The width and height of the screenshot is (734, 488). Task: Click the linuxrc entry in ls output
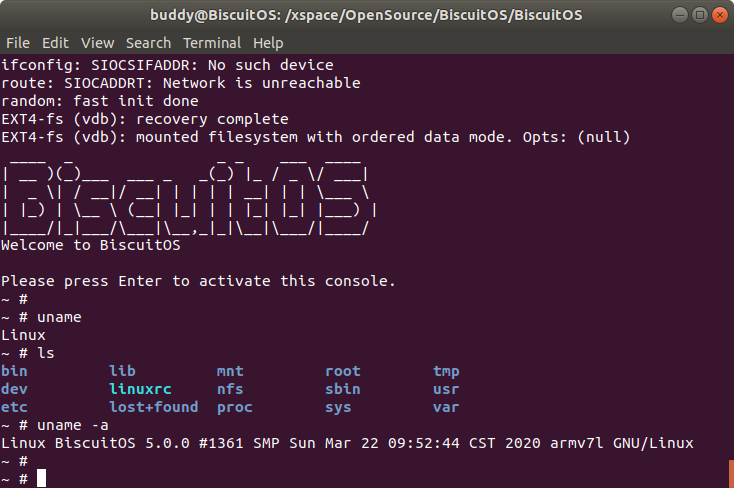pyautogui.click(x=140, y=389)
